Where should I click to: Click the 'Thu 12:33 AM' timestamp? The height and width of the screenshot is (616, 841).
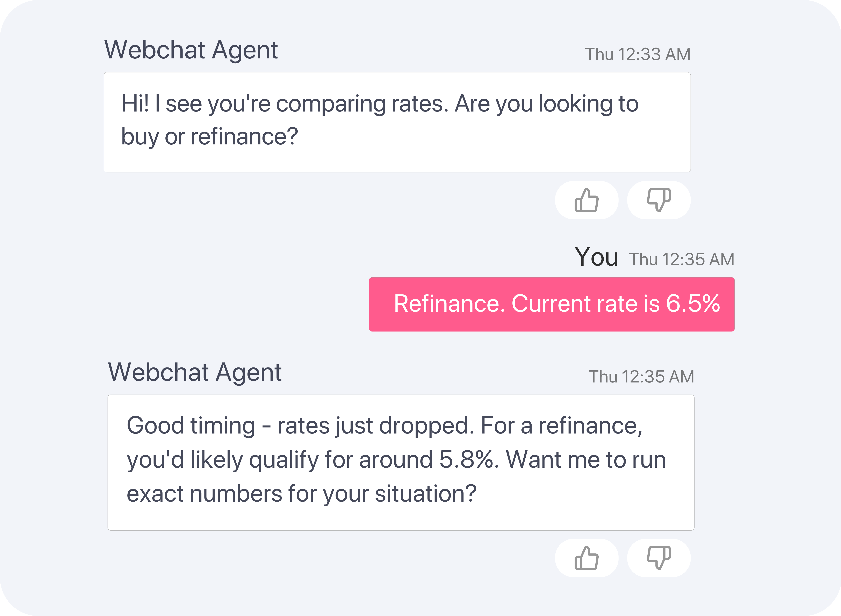638,55
